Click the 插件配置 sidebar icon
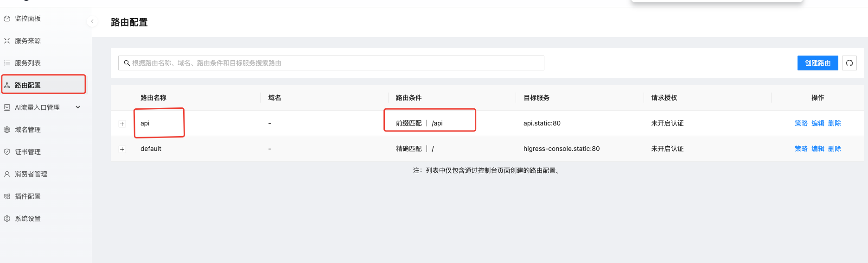Screen dimensions: 868x263 coord(7,196)
